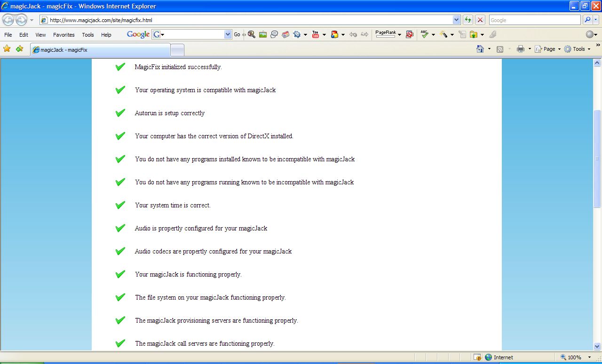Click "MagicFix initialized successfully." text
Screen dimensions: 602x364
pyautogui.click(x=178, y=67)
